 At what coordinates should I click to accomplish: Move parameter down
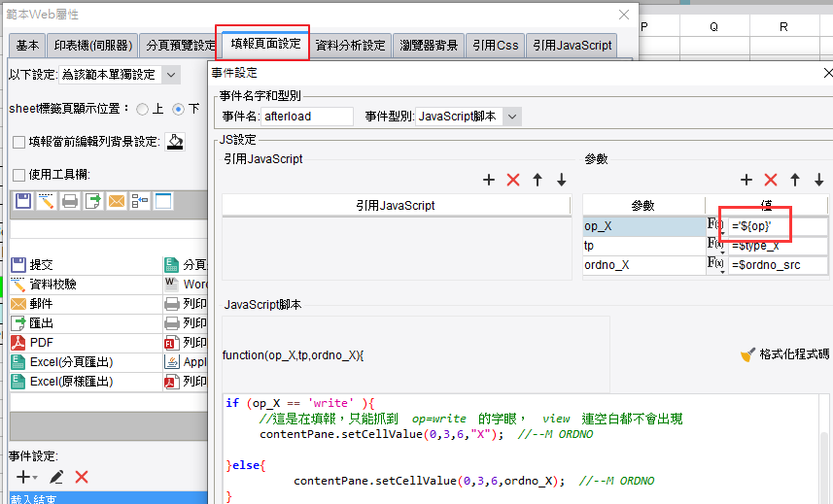819,180
